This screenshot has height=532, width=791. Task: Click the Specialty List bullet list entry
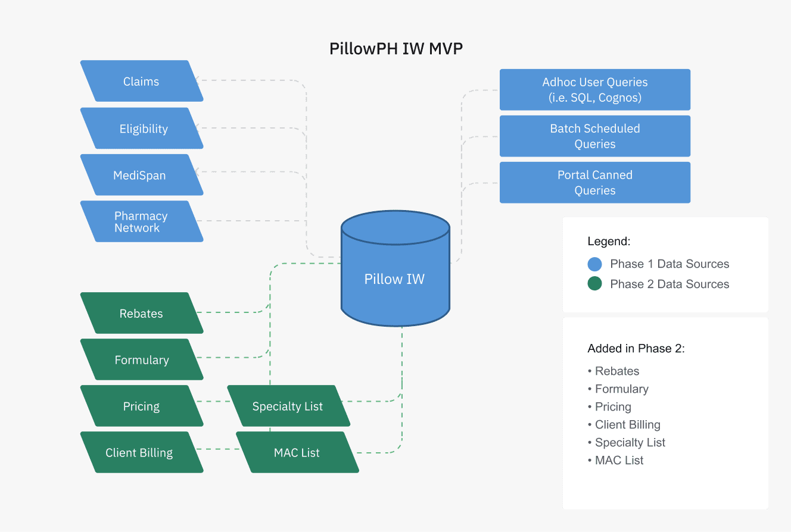click(627, 443)
